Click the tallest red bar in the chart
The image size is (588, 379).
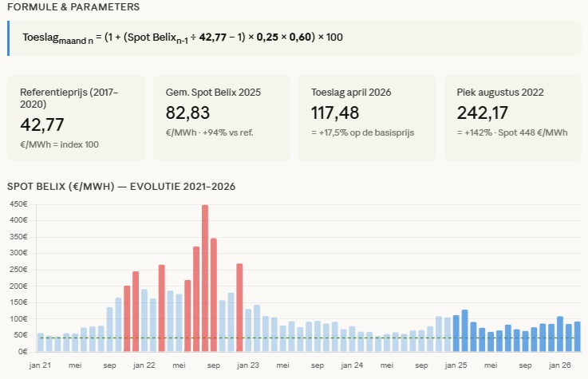[205, 279]
